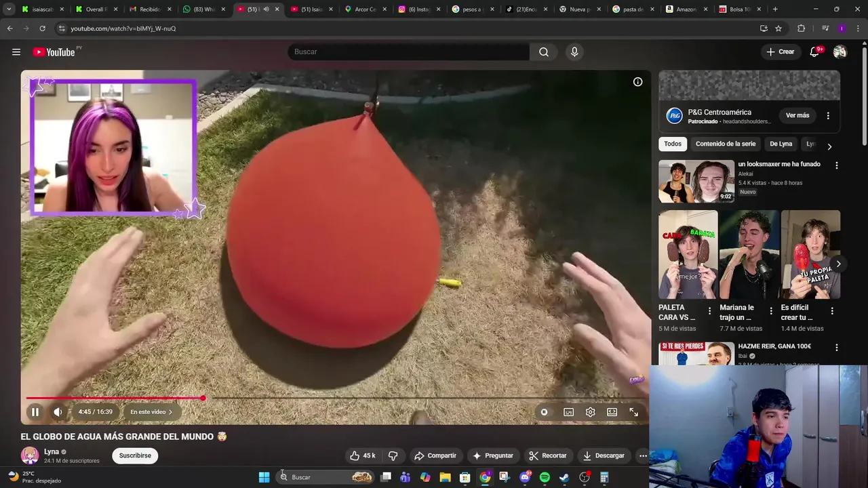Image resolution: width=868 pixels, height=488 pixels.
Task: Mute the video volume
Action: point(58,412)
